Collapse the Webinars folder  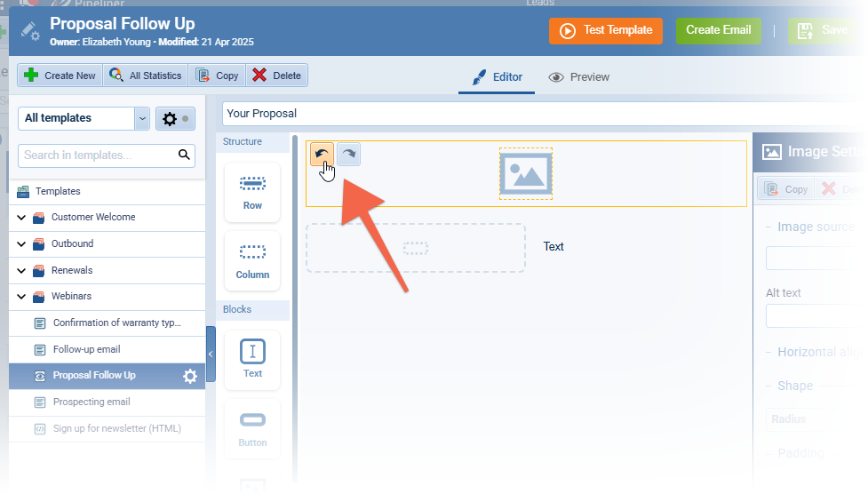(x=21, y=297)
